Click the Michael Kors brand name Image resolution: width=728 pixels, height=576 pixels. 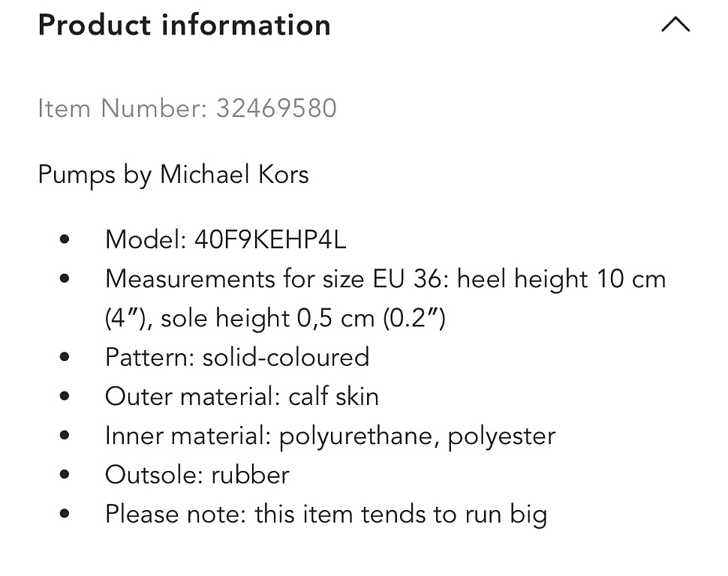(234, 175)
